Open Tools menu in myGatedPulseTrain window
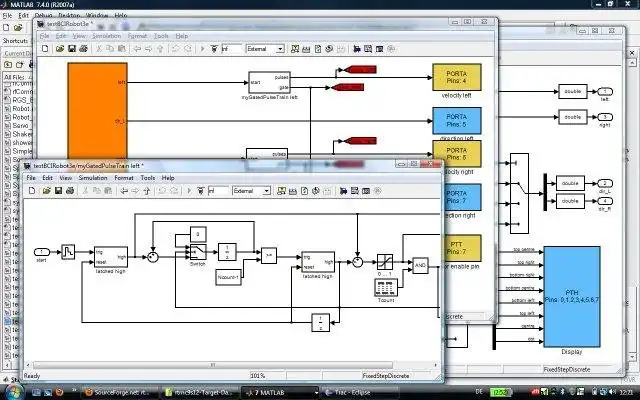 click(148, 178)
